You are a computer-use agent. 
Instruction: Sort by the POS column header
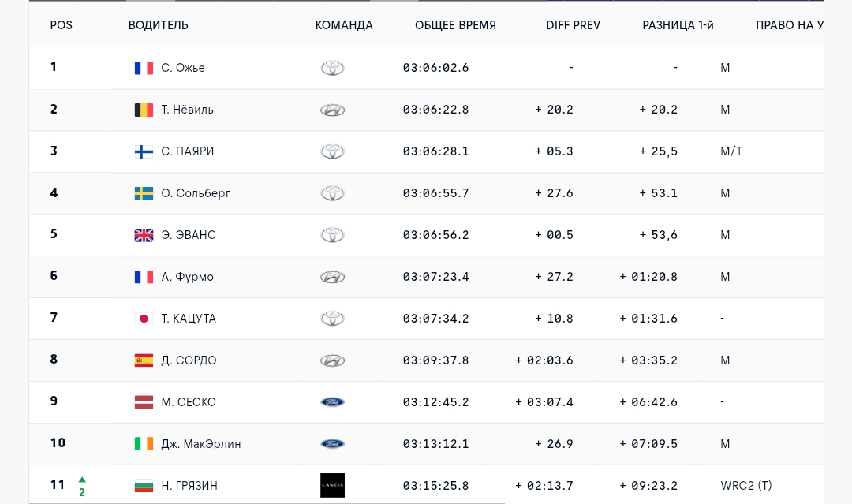pyautogui.click(x=61, y=25)
